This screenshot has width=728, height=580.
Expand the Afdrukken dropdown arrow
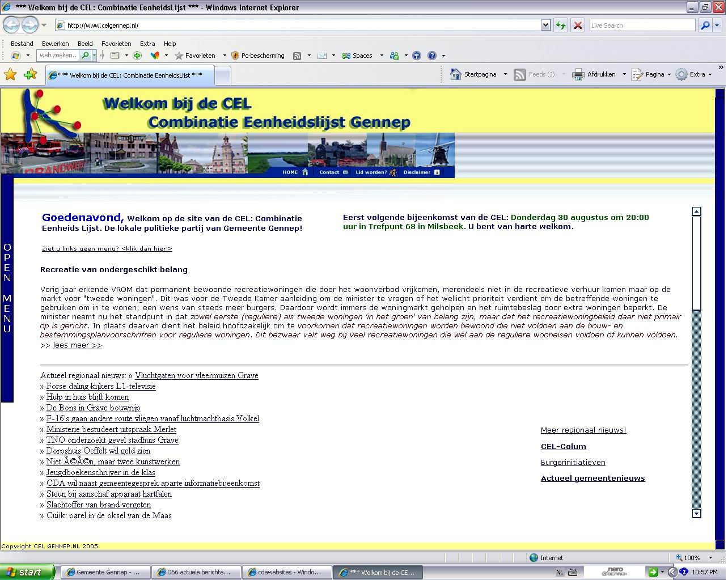pyautogui.click(x=624, y=74)
